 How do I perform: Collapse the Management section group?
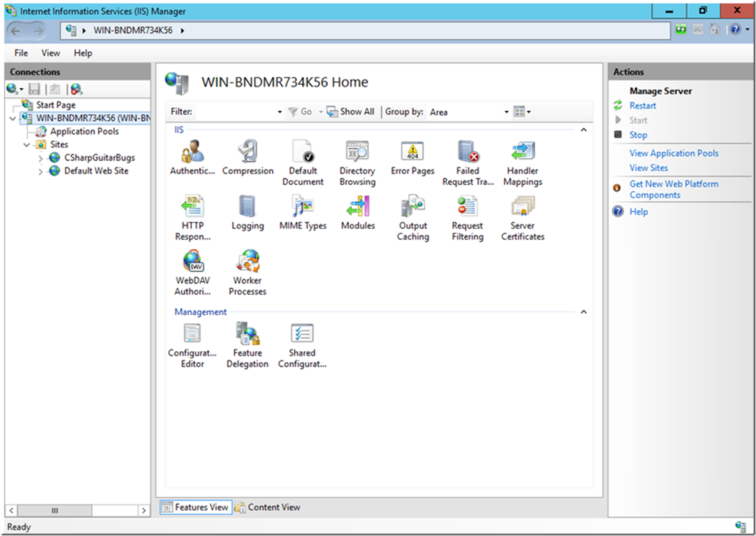click(584, 312)
